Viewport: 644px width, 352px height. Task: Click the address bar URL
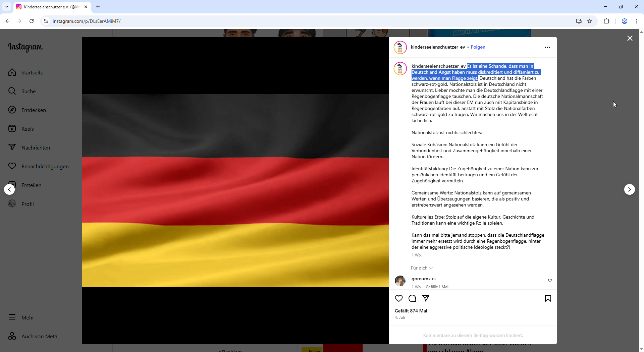87,21
